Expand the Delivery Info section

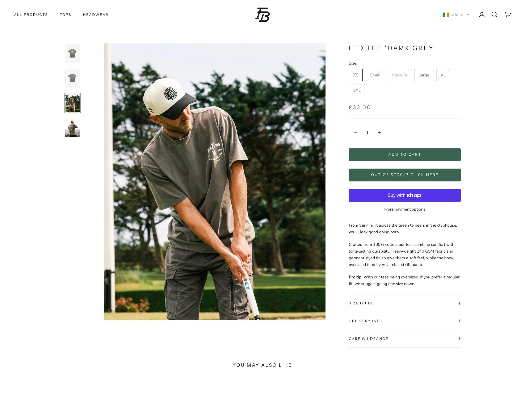405,321
